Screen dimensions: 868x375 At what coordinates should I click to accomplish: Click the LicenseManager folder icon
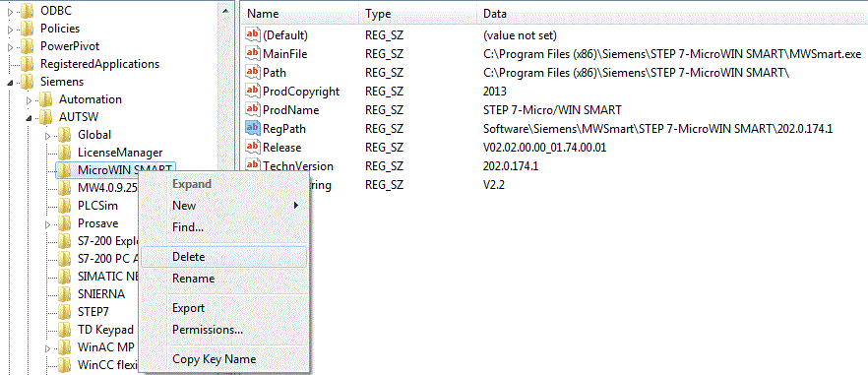[x=65, y=153]
